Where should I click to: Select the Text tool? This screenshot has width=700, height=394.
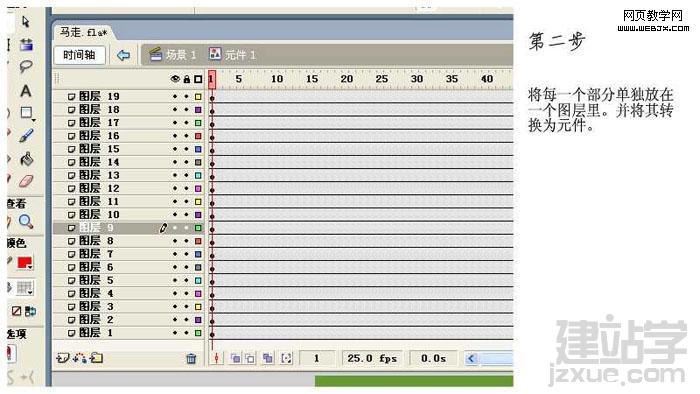pyautogui.click(x=26, y=91)
